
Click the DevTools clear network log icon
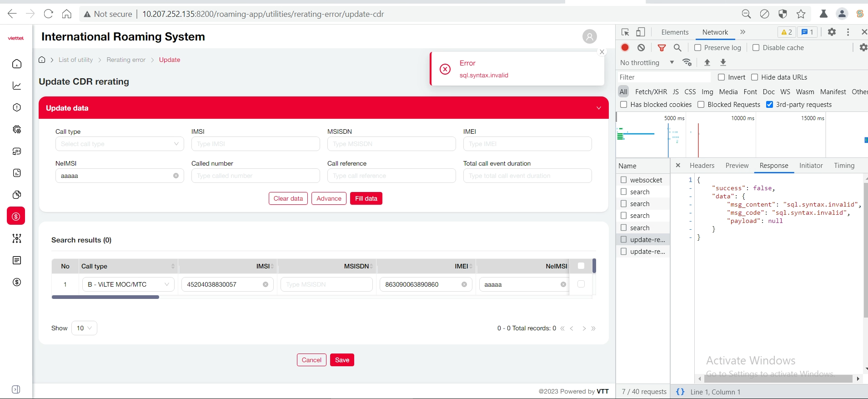coord(641,48)
